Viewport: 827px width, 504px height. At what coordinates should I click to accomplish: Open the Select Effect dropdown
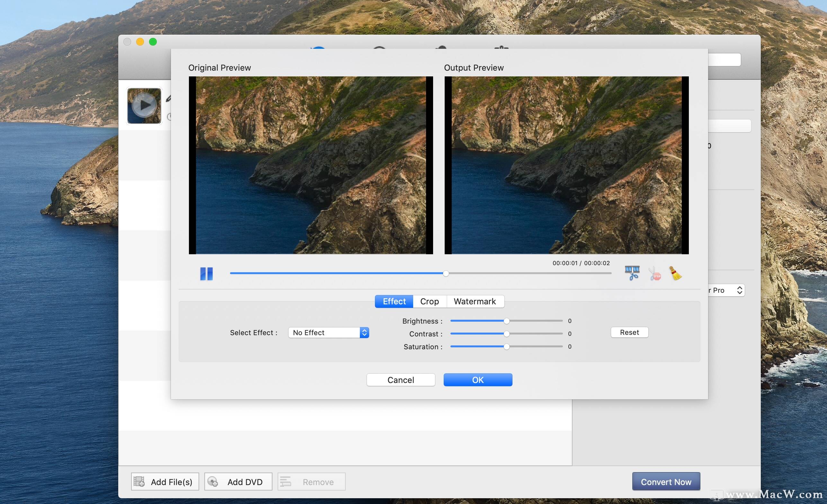coord(329,332)
